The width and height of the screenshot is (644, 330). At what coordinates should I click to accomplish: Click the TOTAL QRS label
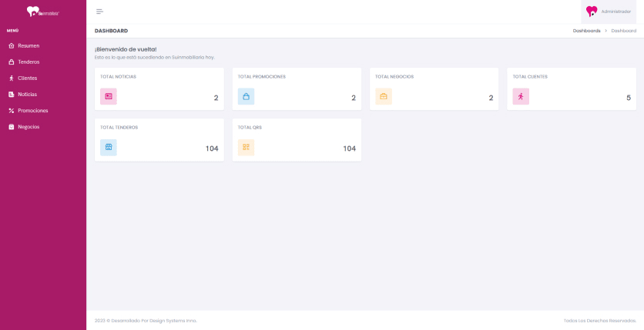pyautogui.click(x=250, y=128)
